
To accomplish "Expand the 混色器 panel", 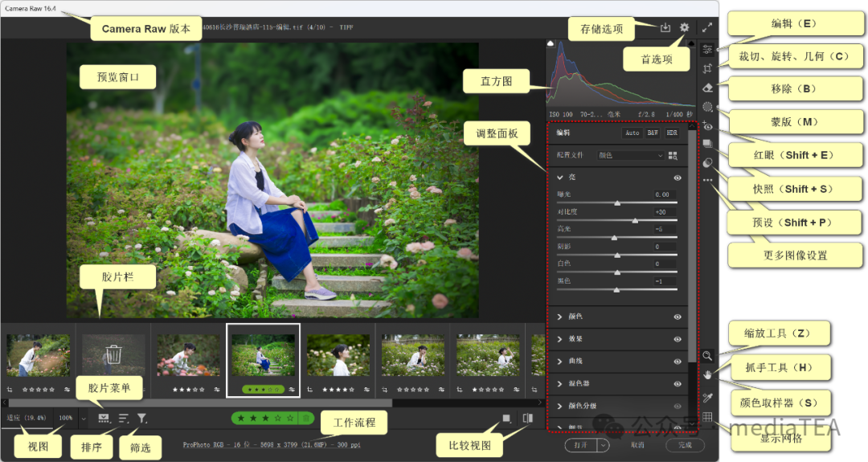I will (559, 384).
